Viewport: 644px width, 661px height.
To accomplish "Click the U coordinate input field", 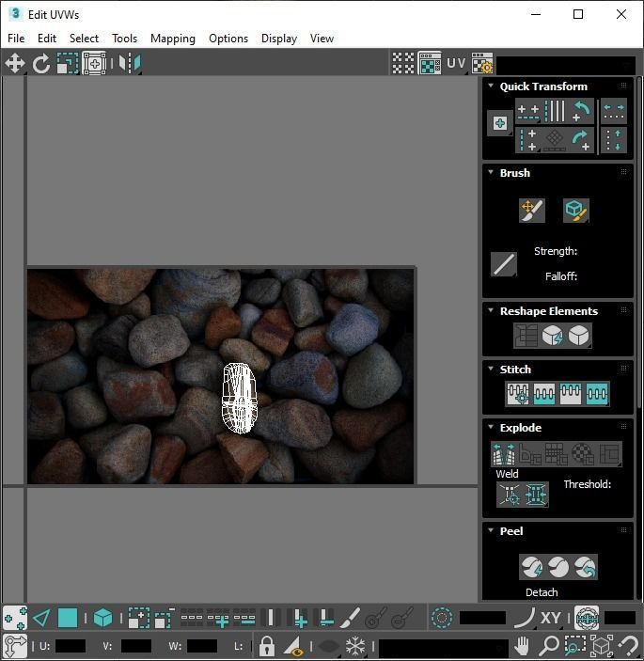I will point(71,645).
